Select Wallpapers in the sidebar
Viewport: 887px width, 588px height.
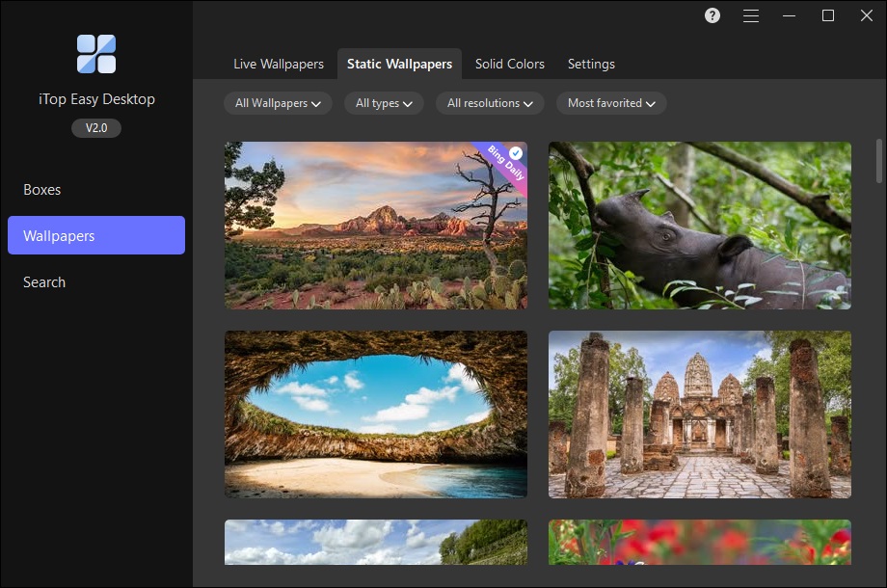tap(96, 235)
